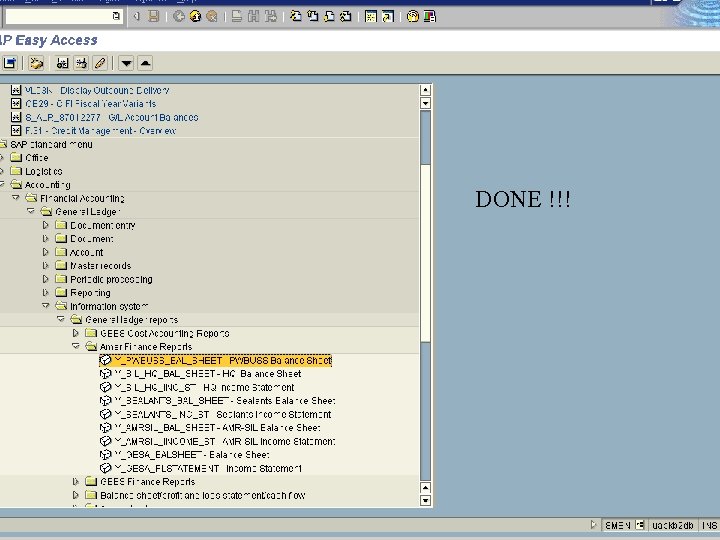Collapse the Amer Finance Reports node
The width and height of the screenshot is (720, 540).
[x=76, y=346]
